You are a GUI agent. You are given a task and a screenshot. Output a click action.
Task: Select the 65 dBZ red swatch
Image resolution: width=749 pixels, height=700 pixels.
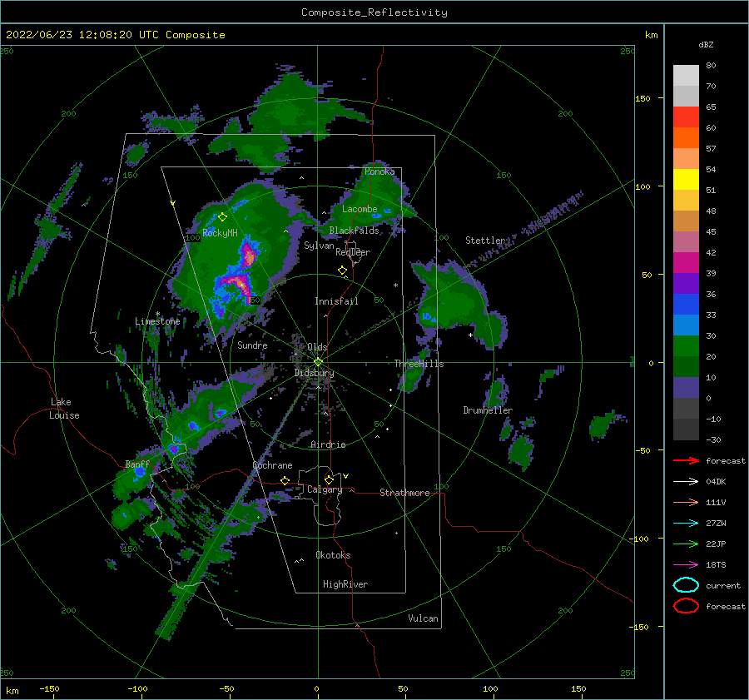tap(686, 117)
